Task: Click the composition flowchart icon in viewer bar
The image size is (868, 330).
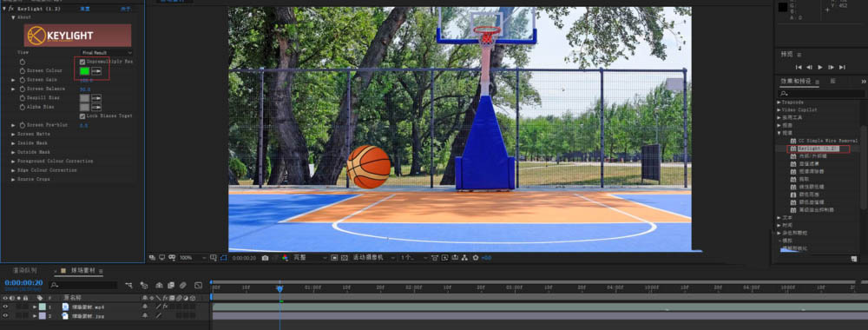Action: 464,257
